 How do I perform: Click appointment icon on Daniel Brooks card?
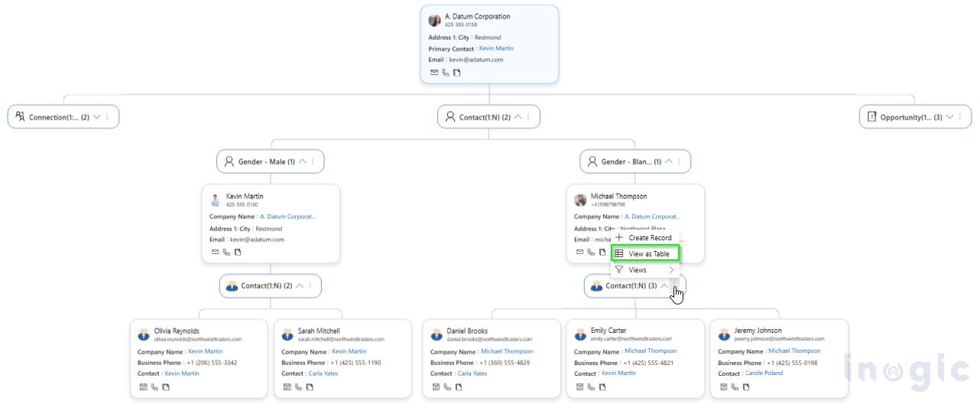[436, 386]
